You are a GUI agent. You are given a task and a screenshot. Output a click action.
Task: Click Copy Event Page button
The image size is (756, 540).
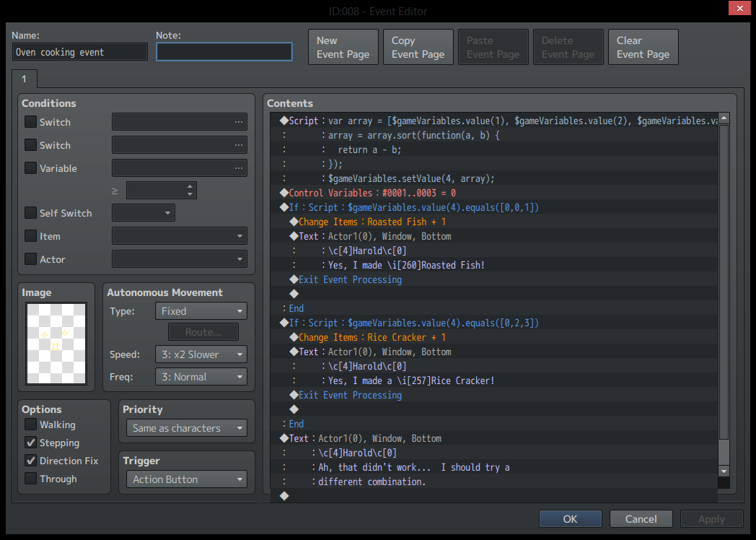(418, 48)
